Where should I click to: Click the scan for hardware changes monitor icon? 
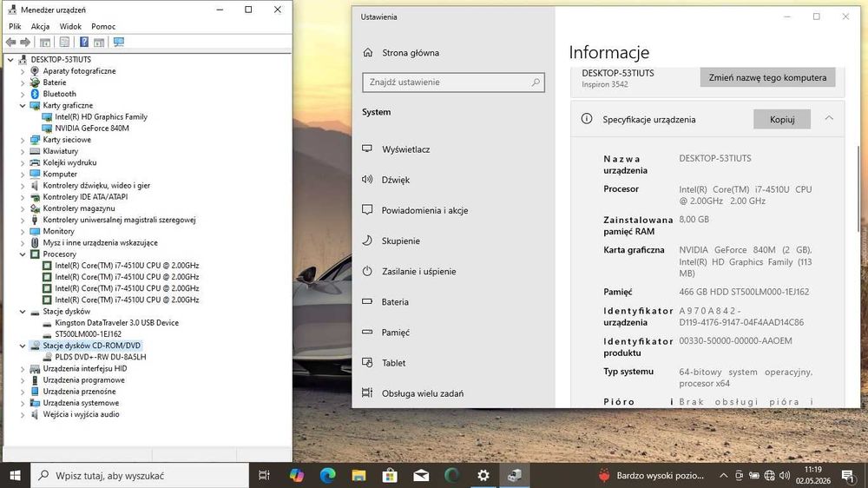click(x=118, y=42)
